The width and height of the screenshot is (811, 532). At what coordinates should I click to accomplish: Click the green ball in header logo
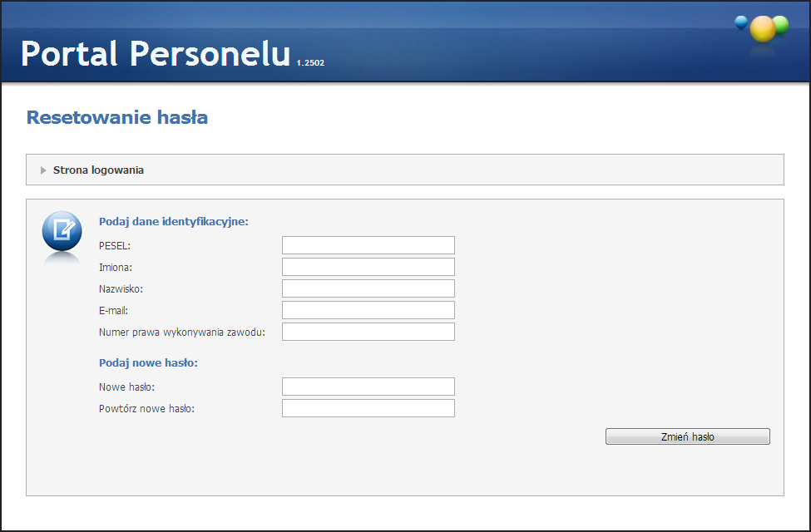[781, 24]
